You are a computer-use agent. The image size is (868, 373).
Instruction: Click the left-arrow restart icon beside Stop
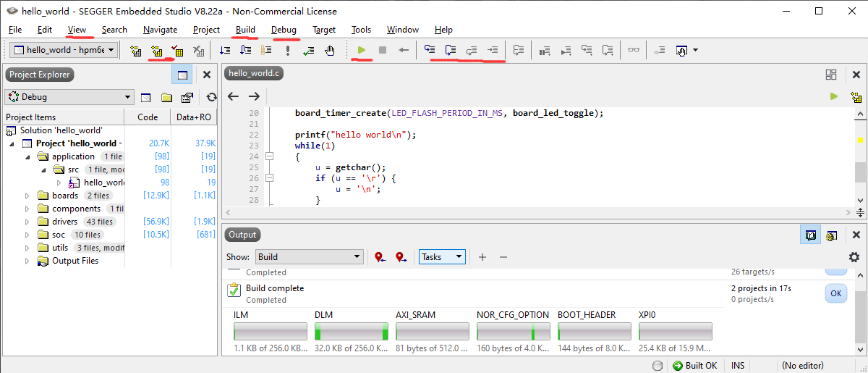click(x=404, y=50)
